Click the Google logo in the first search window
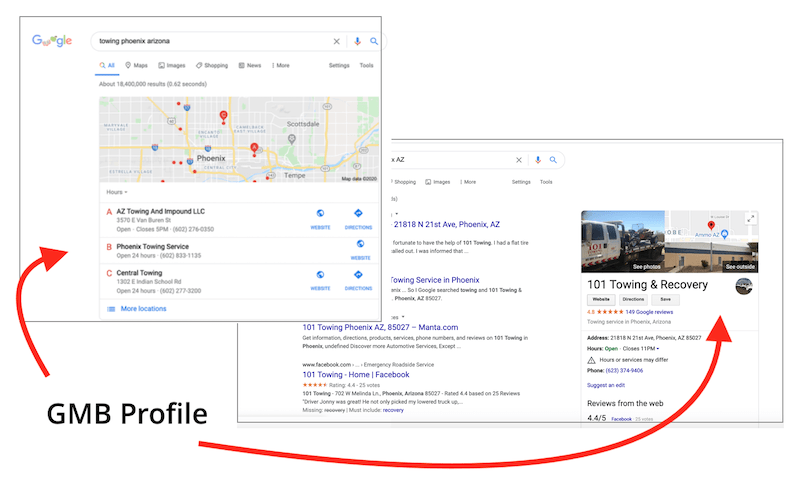The width and height of the screenshot is (800, 478). [x=52, y=40]
